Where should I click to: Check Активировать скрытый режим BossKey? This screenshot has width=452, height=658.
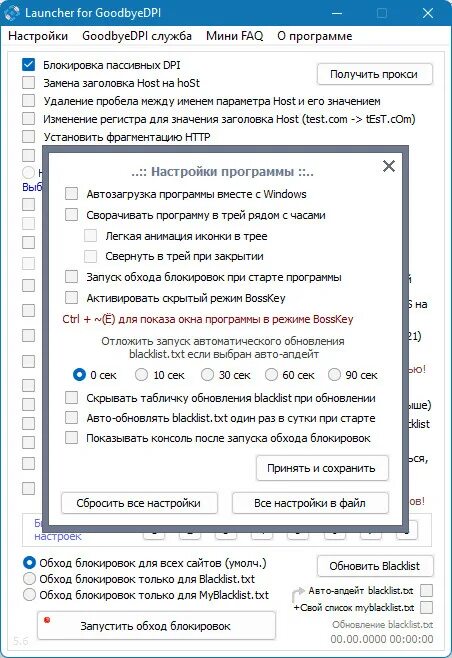[71, 298]
